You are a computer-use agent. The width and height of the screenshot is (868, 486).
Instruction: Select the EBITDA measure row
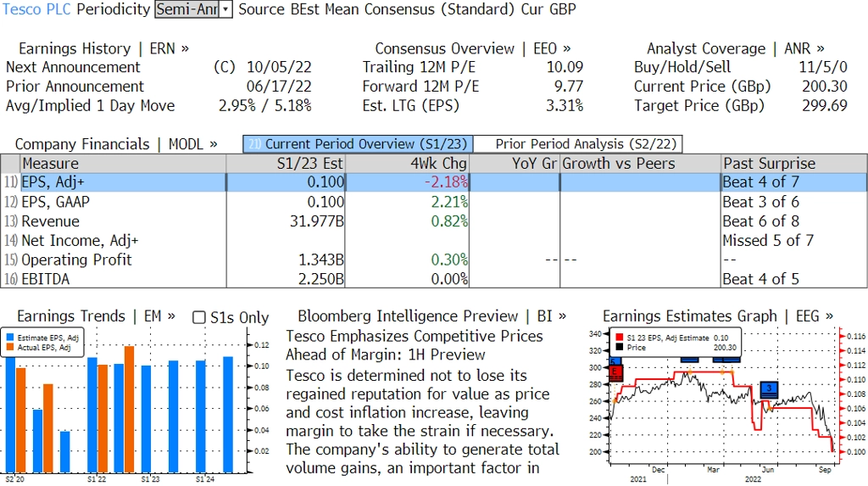coord(434,279)
